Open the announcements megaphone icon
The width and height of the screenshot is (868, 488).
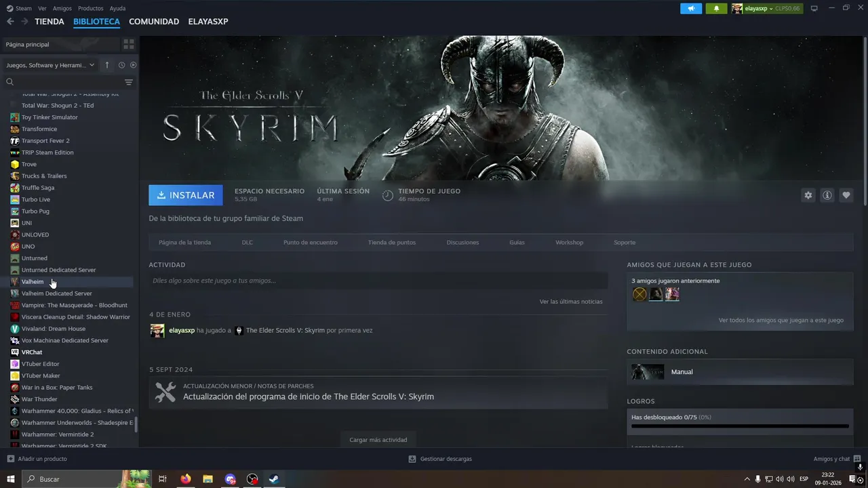coord(691,8)
